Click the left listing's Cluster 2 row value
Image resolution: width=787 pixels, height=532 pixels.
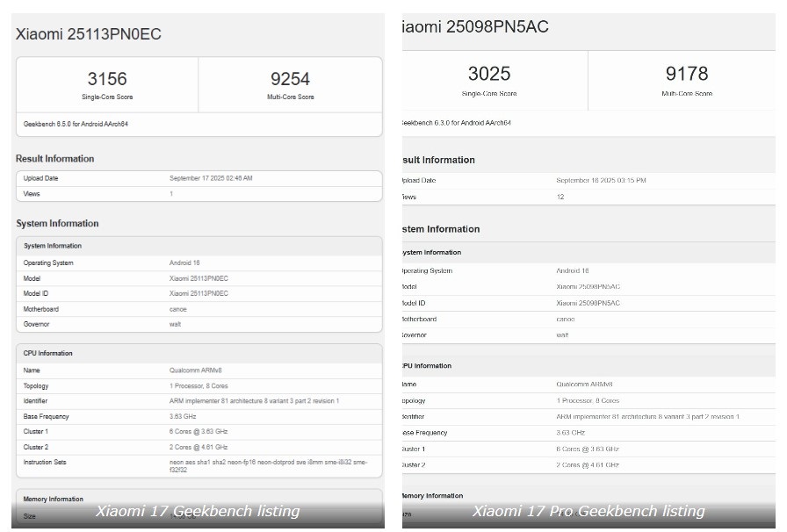click(x=199, y=447)
